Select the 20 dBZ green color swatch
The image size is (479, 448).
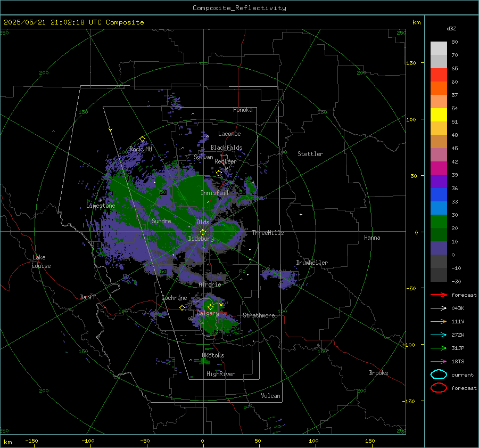[x=439, y=222]
